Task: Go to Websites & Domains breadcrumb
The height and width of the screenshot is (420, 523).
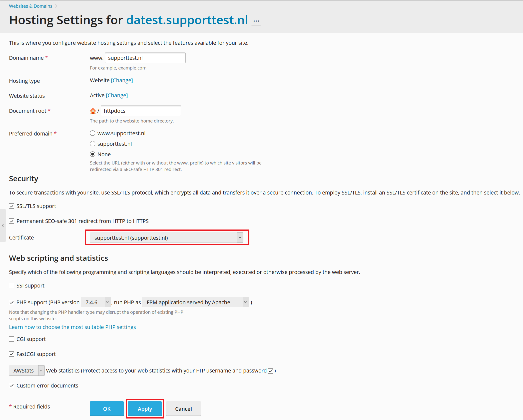Action: click(31, 6)
